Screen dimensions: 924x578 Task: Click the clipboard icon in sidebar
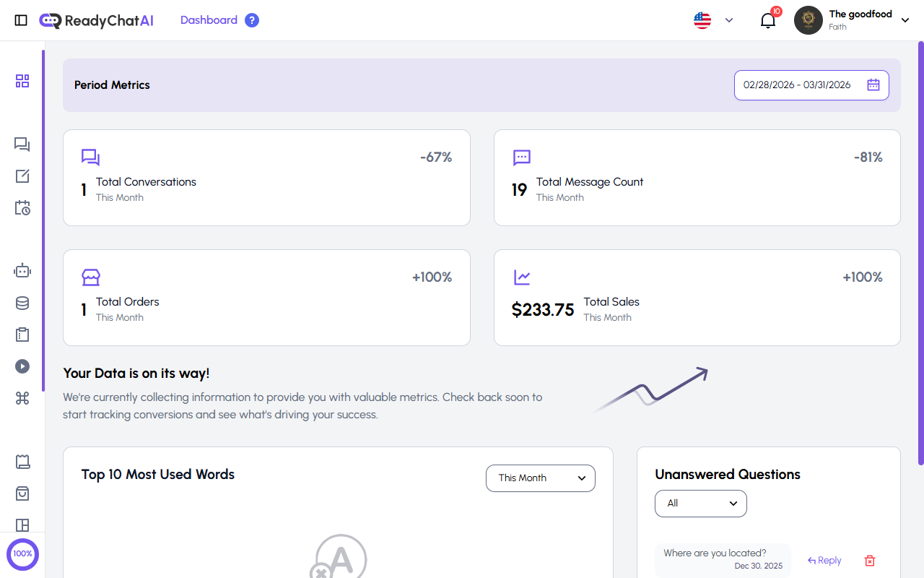(x=22, y=335)
